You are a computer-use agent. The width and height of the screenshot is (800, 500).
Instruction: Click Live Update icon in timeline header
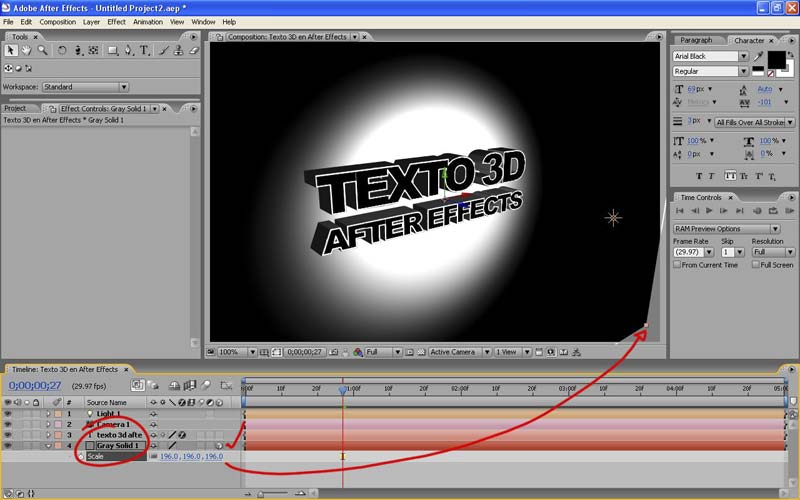[x=137, y=386]
